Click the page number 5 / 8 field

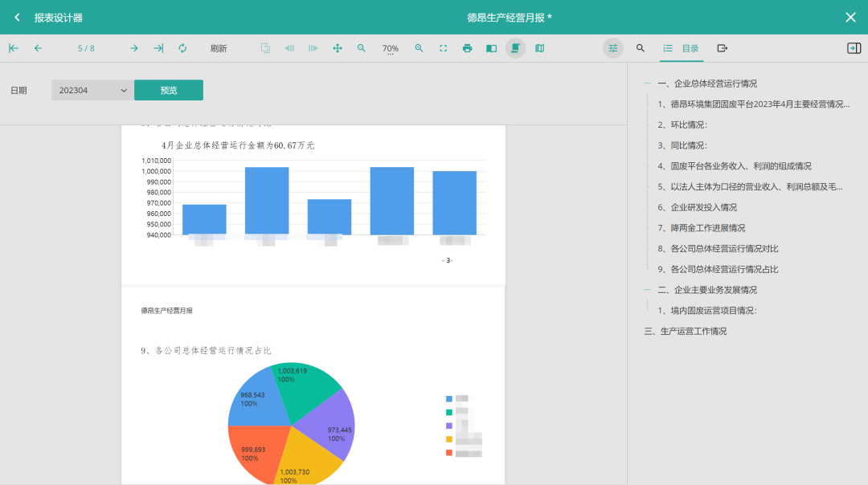[86, 49]
